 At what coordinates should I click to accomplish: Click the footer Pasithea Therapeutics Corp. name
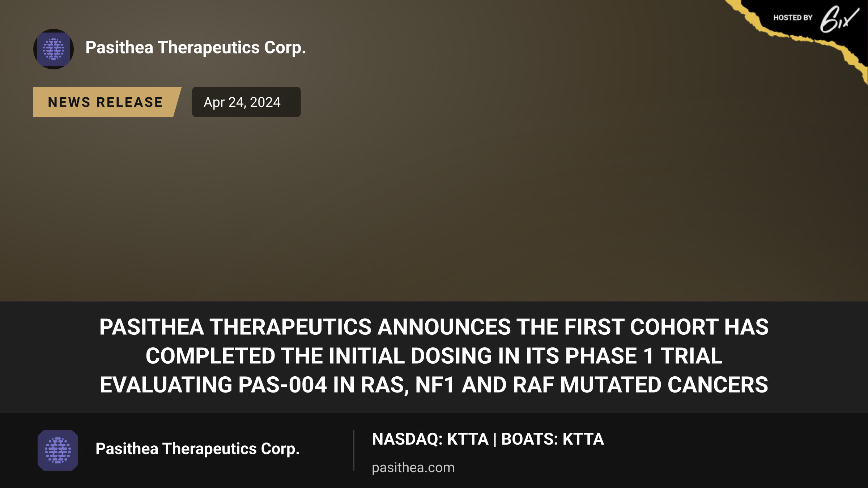pyautogui.click(x=197, y=449)
